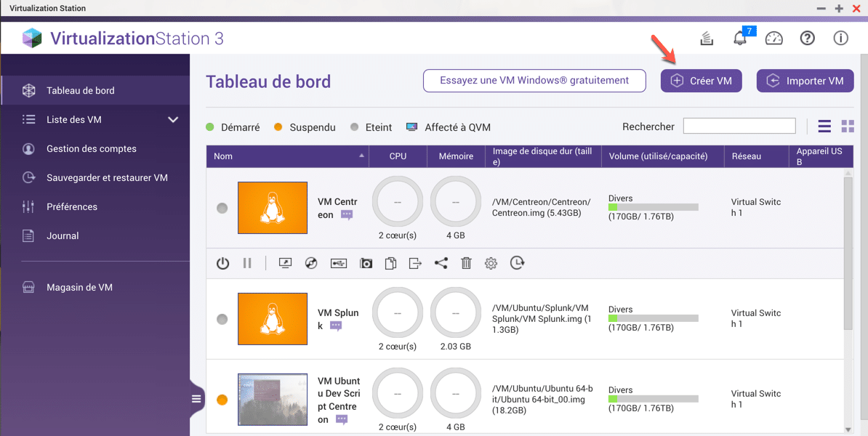Screen dimensions: 868x436
Task: Sort by Nom column arrow
Action: click(361, 156)
